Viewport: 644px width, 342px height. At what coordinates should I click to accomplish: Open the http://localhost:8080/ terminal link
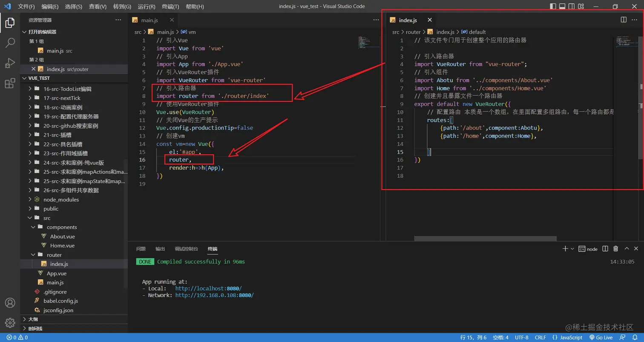pyautogui.click(x=208, y=288)
